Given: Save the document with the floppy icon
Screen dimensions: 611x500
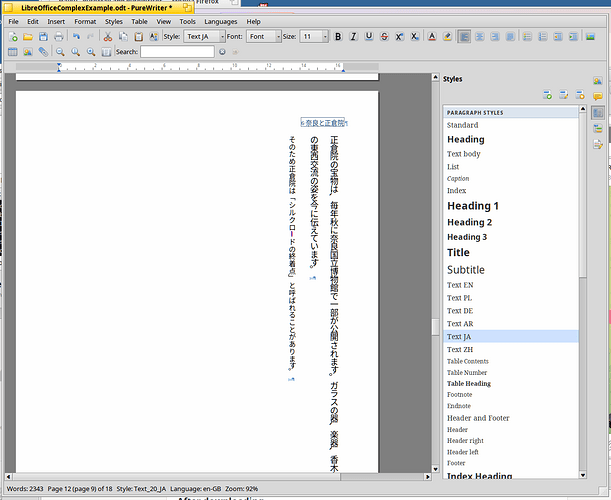Looking at the screenshot, I should (x=43, y=37).
